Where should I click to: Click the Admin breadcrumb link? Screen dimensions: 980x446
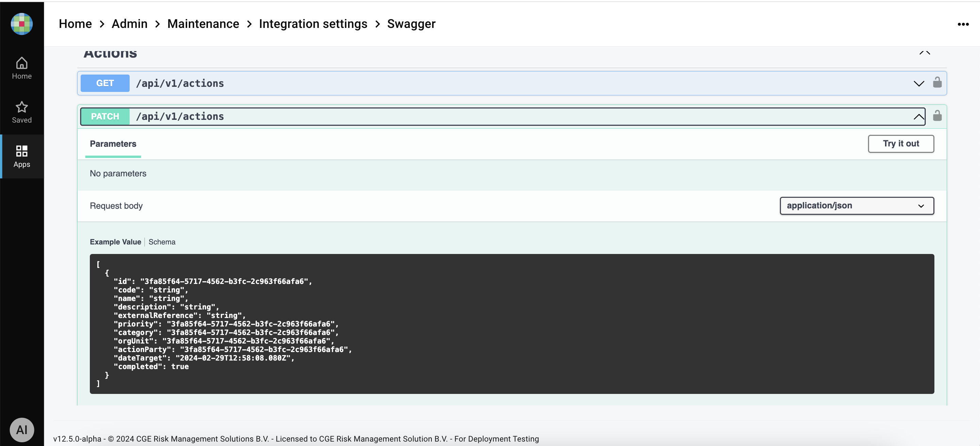click(x=129, y=24)
